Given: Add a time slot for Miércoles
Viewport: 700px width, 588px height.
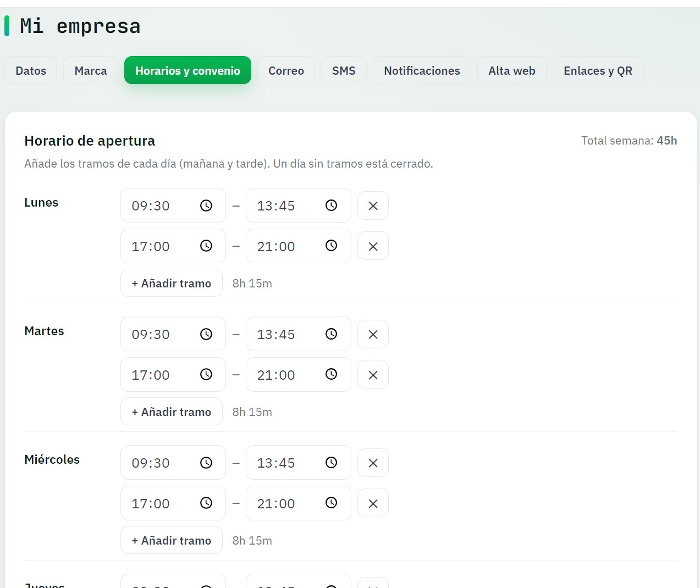Looking at the screenshot, I should click(x=172, y=540).
